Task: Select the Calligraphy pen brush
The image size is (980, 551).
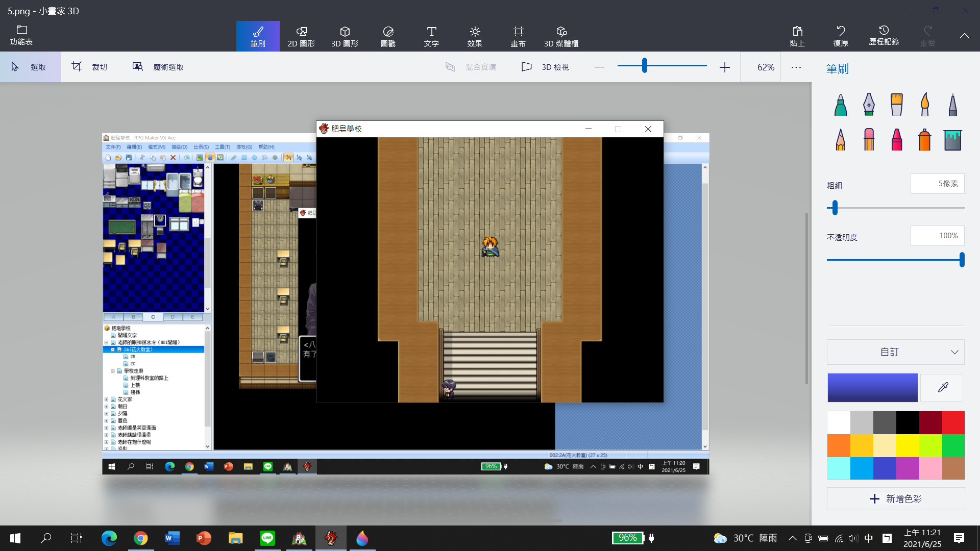Action: coord(868,105)
